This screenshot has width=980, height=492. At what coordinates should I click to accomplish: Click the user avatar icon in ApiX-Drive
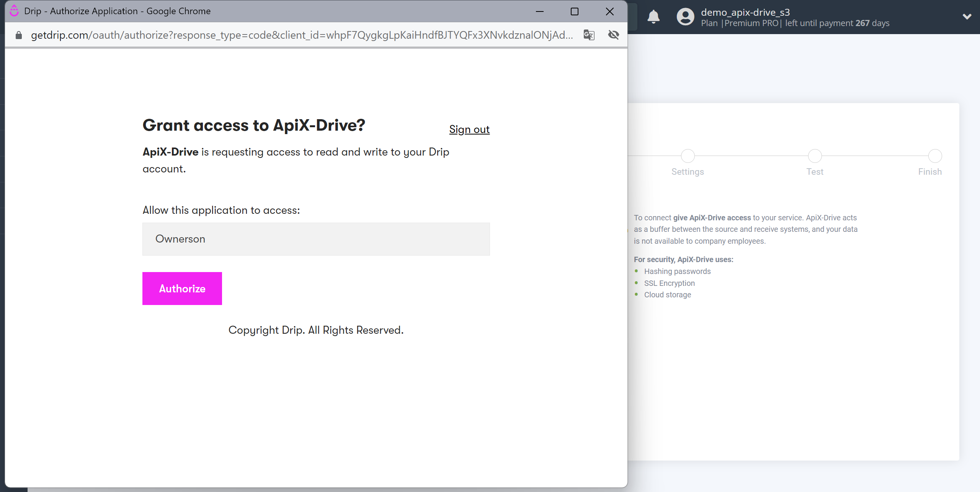tap(685, 17)
